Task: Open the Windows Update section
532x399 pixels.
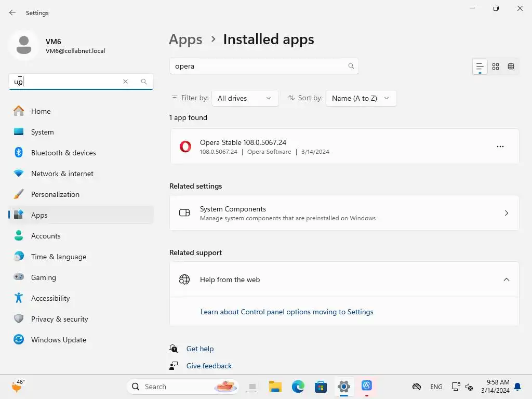Action: pos(59,340)
